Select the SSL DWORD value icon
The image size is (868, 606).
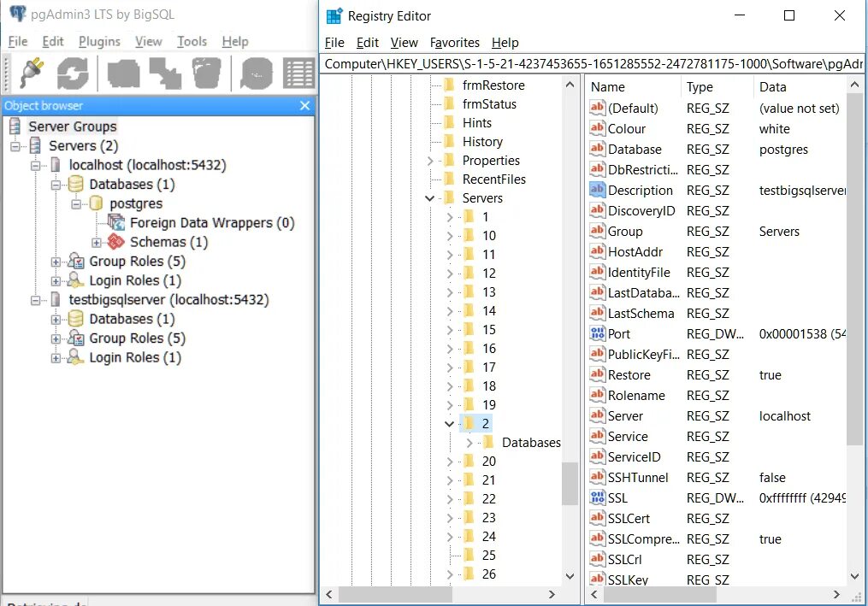(597, 498)
